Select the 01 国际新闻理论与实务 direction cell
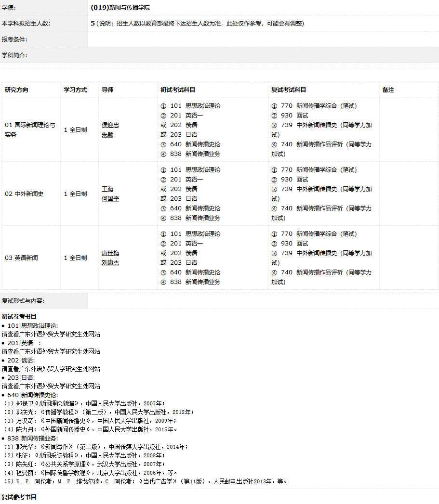 click(30, 130)
